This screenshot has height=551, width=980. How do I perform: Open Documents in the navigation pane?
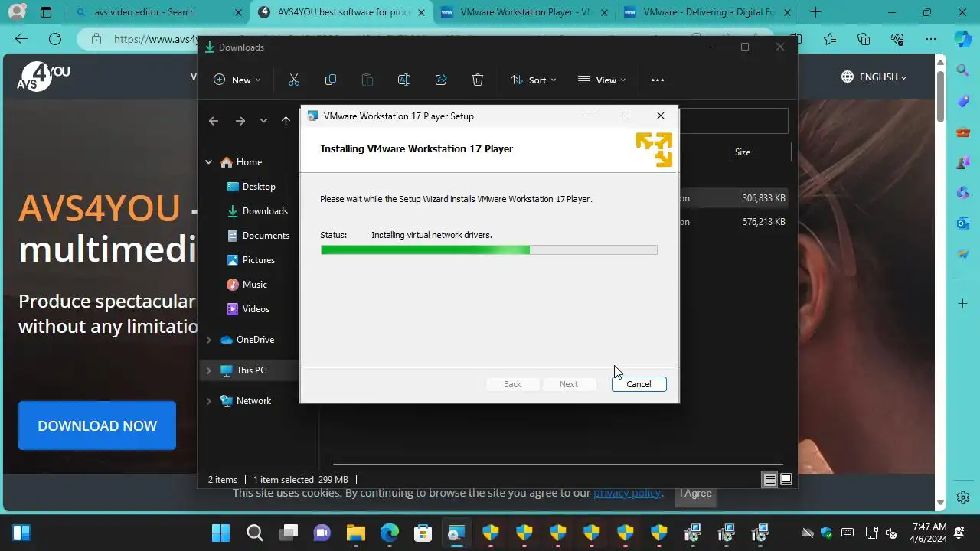tap(258, 236)
